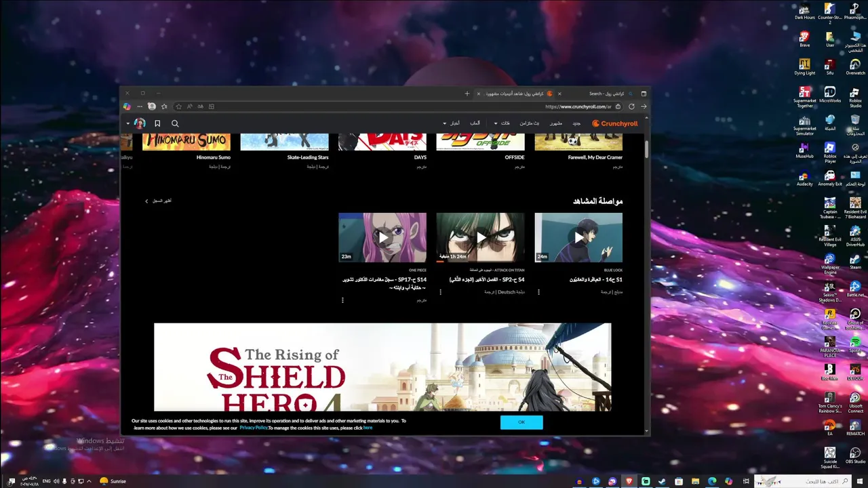Open browser settings ellipsis menu

tap(140, 106)
